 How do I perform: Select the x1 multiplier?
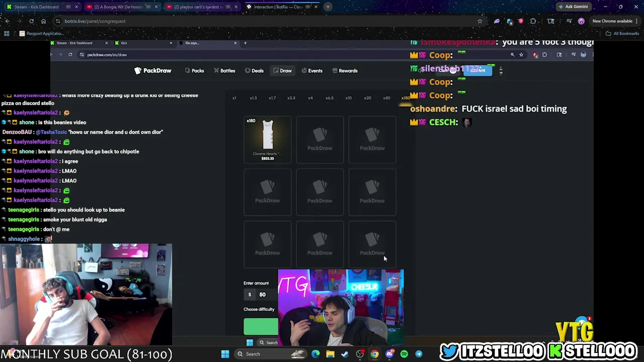234,98
